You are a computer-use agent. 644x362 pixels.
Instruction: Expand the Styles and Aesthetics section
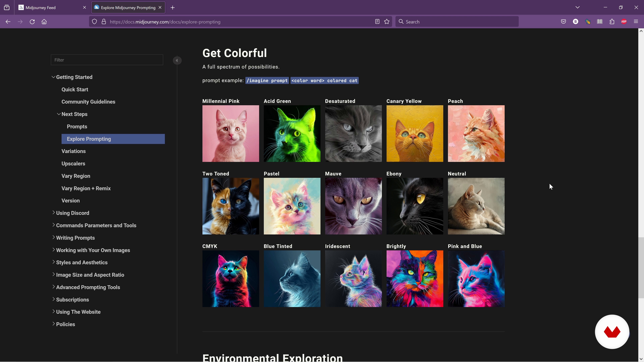click(53, 262)
